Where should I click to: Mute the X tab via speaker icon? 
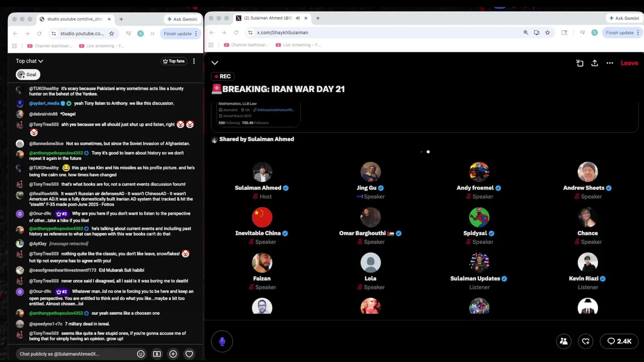(x=297, y=18)
